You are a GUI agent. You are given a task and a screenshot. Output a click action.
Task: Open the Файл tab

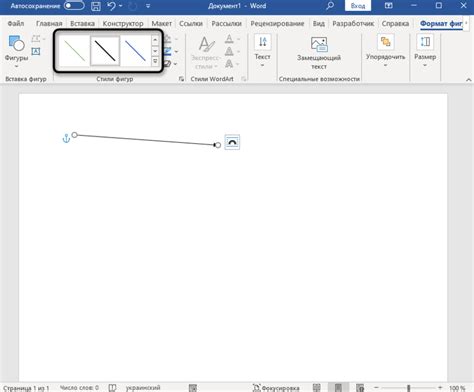coord(16,24)
